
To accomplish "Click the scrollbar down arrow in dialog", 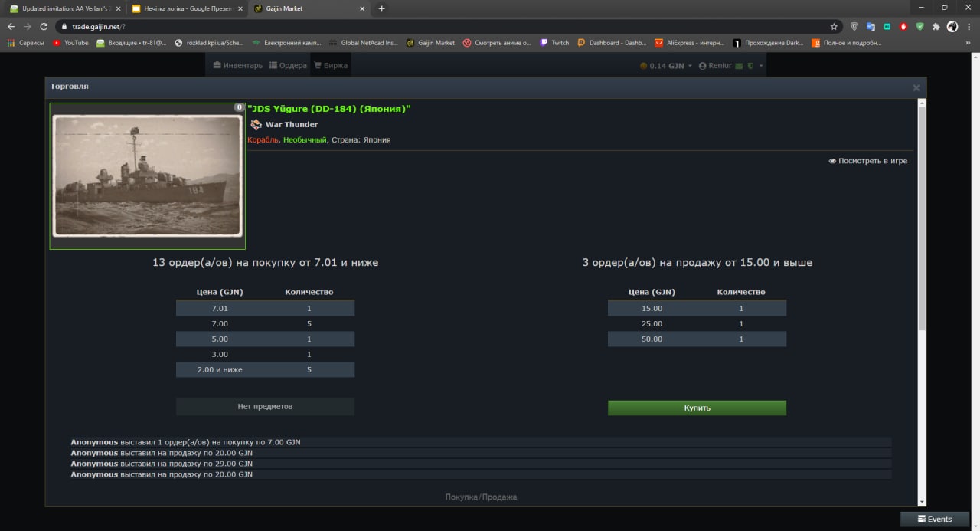I will coord(922,502).
